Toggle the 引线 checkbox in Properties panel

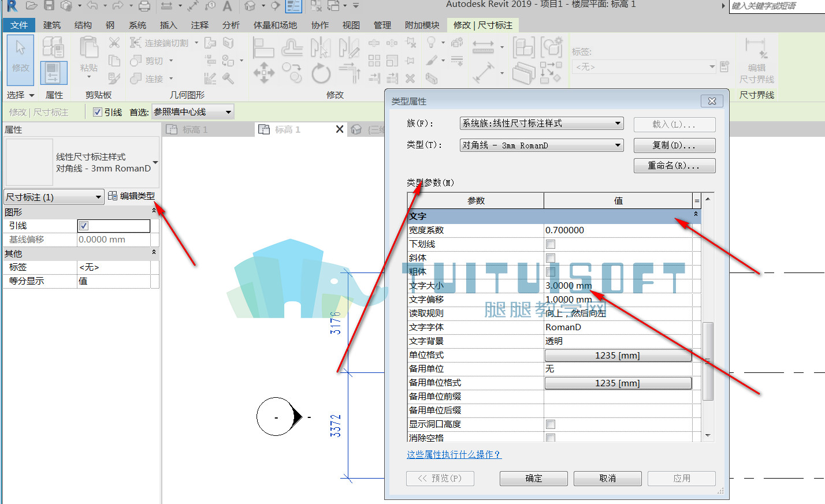click(x=84, y=226)
